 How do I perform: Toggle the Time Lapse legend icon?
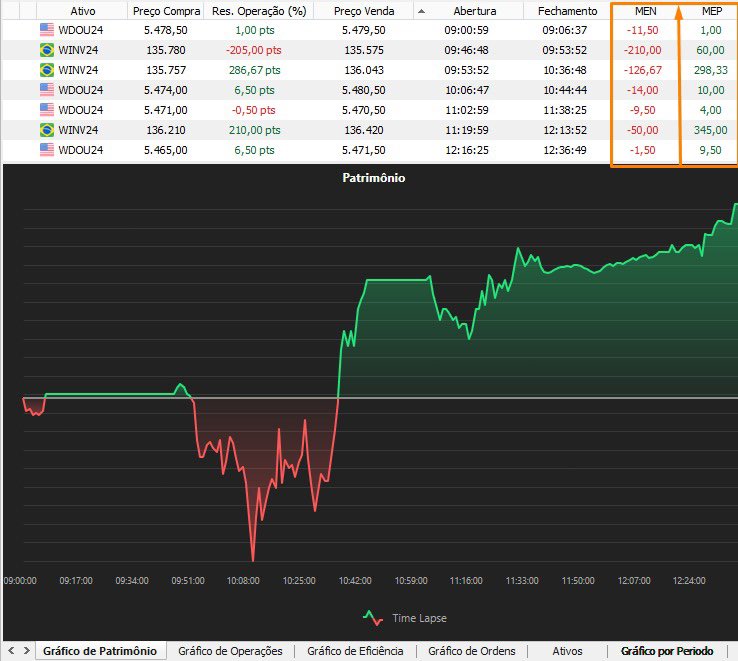pyautogui.click(x=373, y=618)
